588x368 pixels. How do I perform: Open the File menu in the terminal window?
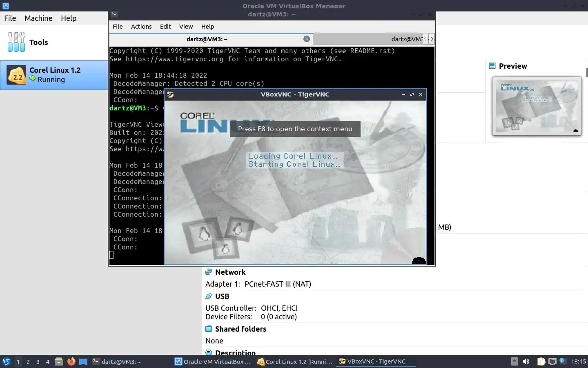pos(118,26)
